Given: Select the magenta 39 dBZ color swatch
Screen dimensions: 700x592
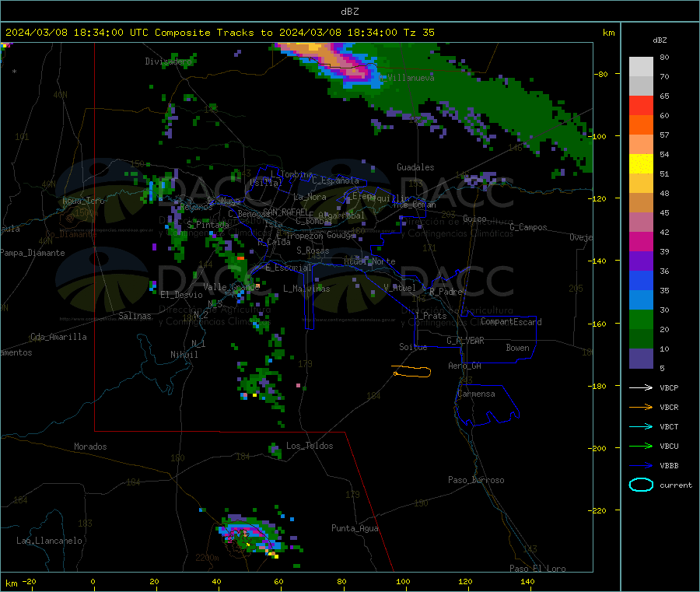Looking at the screenshot, I should click(x=641, y=241).
